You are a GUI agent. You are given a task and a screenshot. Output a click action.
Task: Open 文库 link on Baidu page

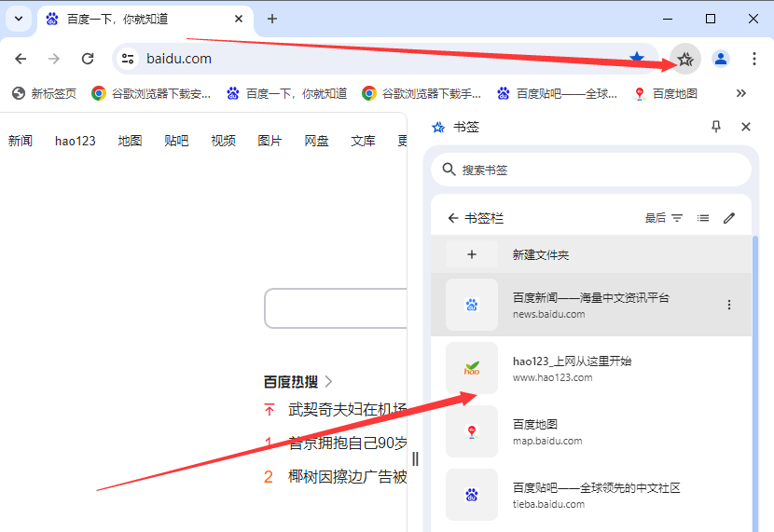pyautogui.click(x=363, y=141)
